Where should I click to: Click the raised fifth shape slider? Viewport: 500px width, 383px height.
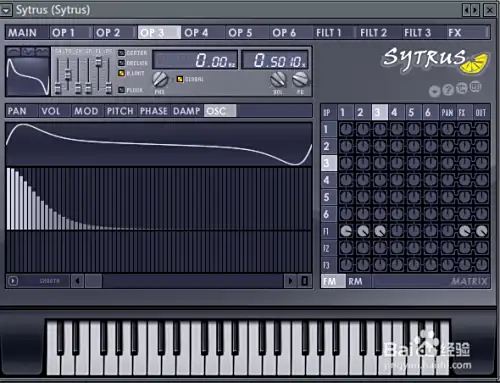pos(98,62)
